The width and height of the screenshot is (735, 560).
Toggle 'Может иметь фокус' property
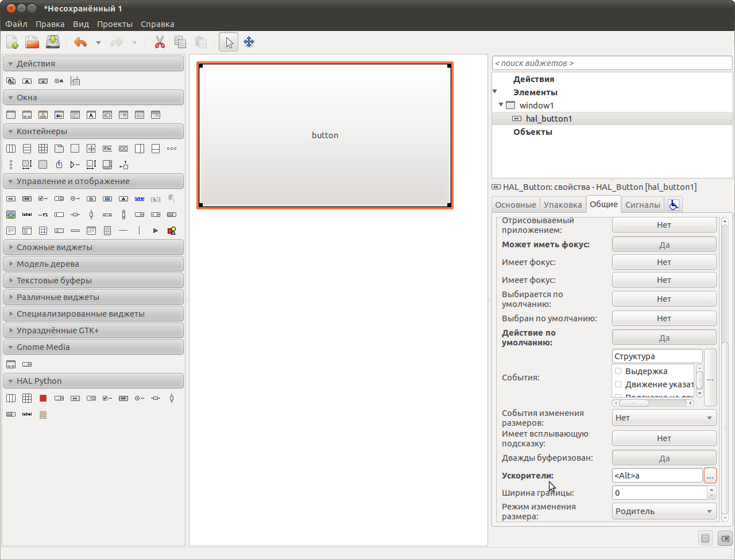[664, 244]
